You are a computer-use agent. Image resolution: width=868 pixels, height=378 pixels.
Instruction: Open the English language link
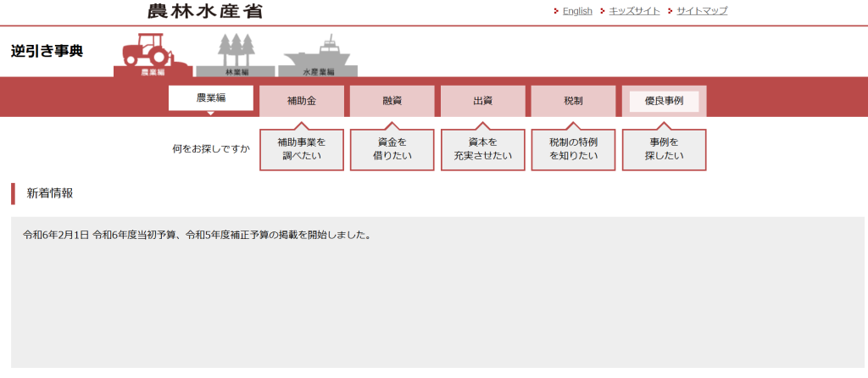[577, 11]
